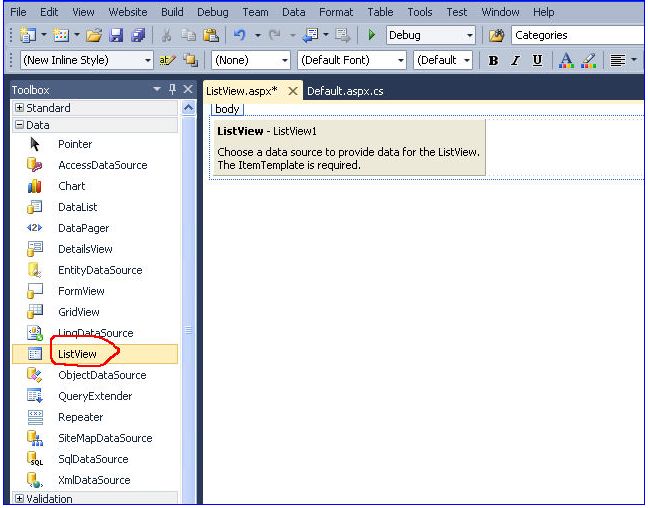Toggle Italic formatting

pos(515,61)
